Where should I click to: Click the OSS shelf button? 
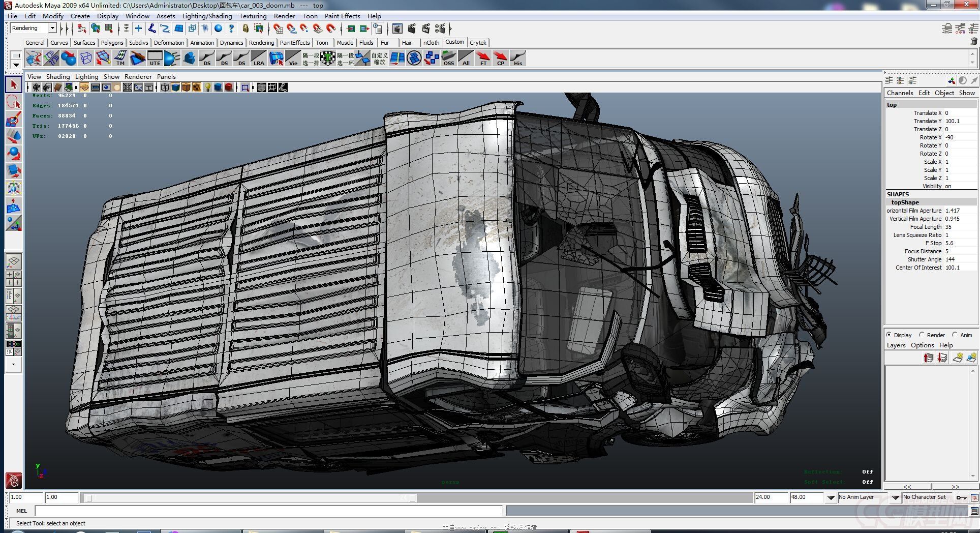point(448,58)
